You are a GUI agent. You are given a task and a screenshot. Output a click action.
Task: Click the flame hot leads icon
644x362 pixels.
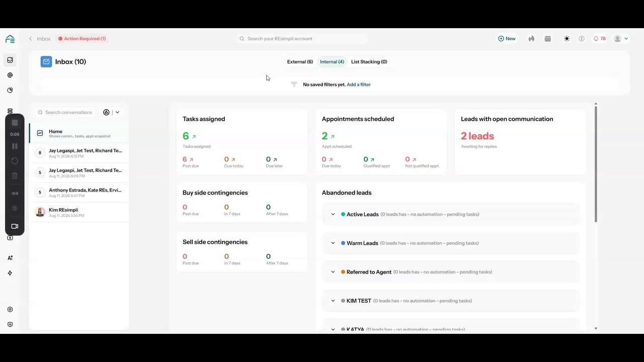(x=531, y=39)
